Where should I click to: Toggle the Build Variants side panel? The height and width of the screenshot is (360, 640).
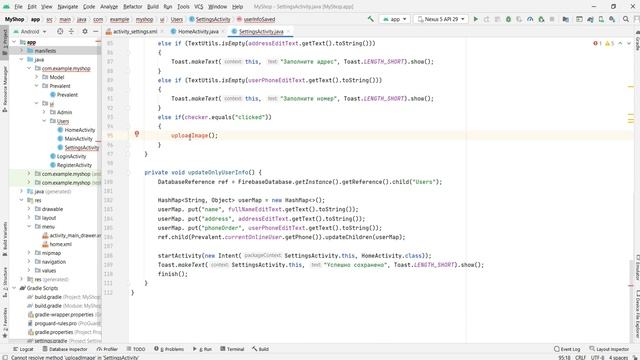point(4,239)
